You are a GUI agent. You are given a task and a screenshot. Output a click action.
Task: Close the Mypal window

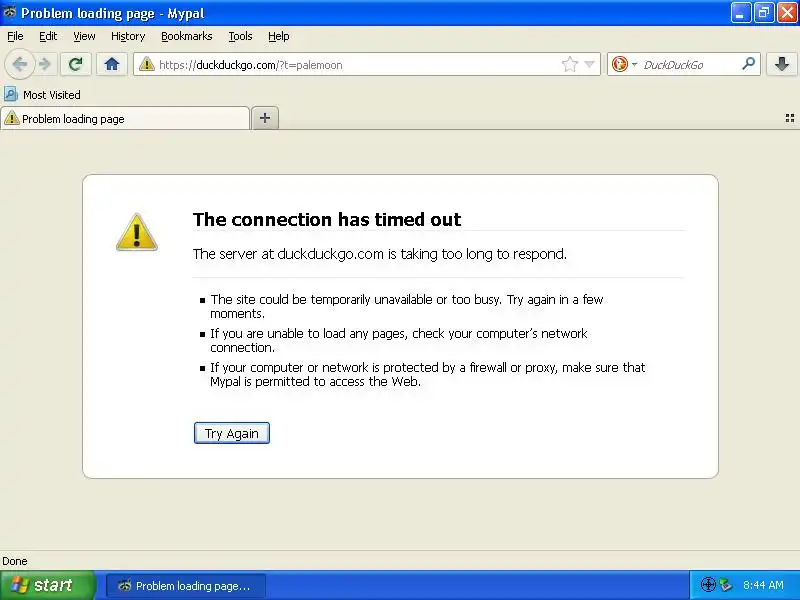787,13
